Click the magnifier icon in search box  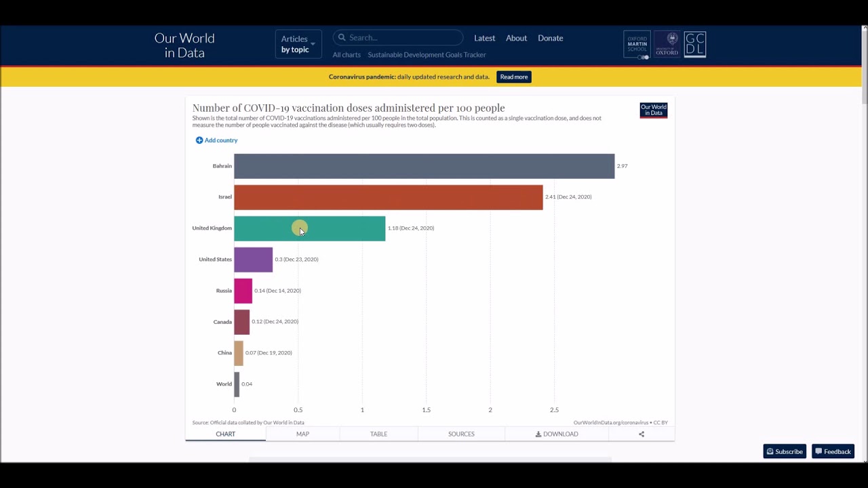[342, 38]
